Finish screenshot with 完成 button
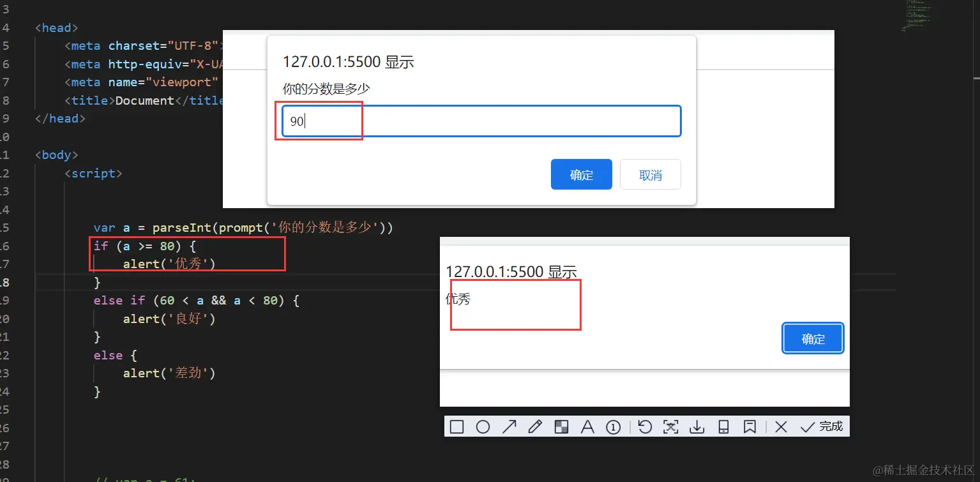The width and height of the screenshot is (980, 482). click(x=822, y=426)
